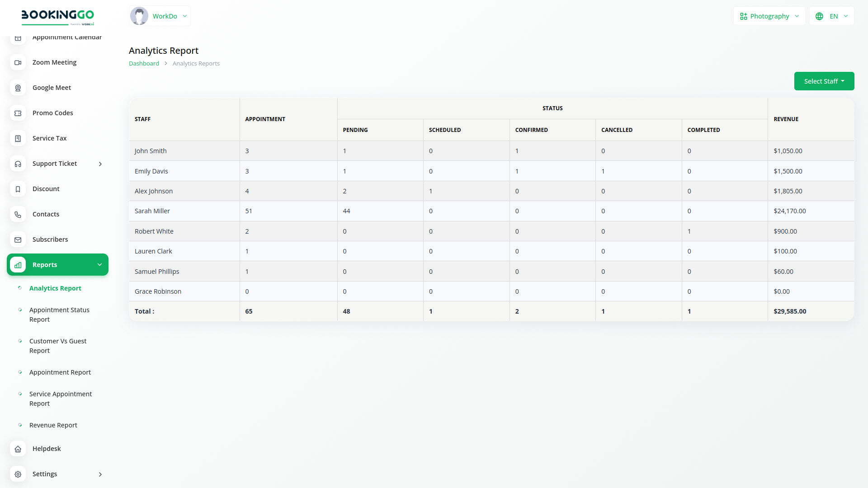This screenshot has width=868, height=488.
Task: Collapse the Reports menu section
Action: (99, 265)
